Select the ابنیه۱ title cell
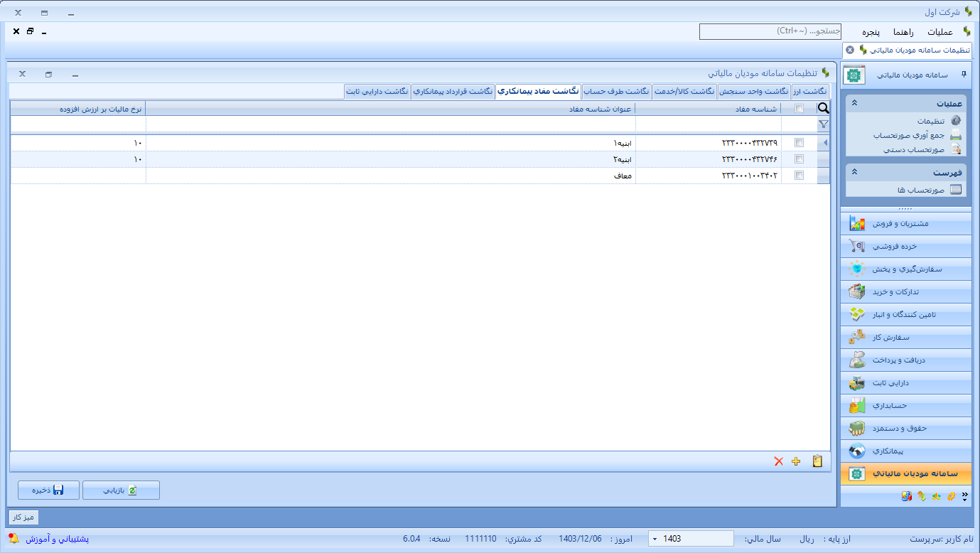 click(391, 143)
